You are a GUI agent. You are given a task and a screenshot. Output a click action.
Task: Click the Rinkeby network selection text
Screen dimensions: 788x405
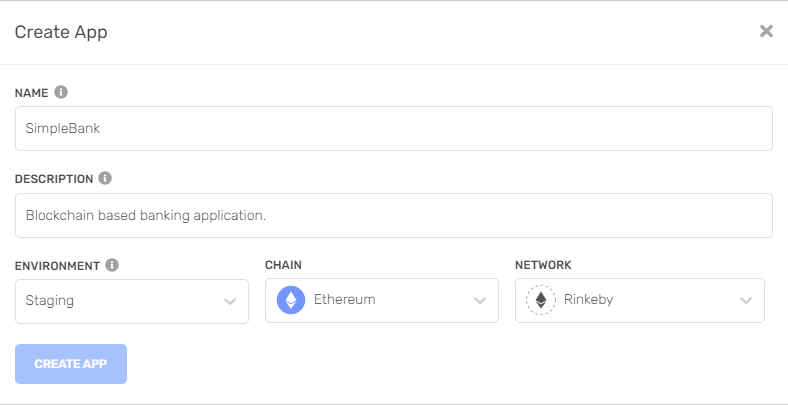[590, 300]
